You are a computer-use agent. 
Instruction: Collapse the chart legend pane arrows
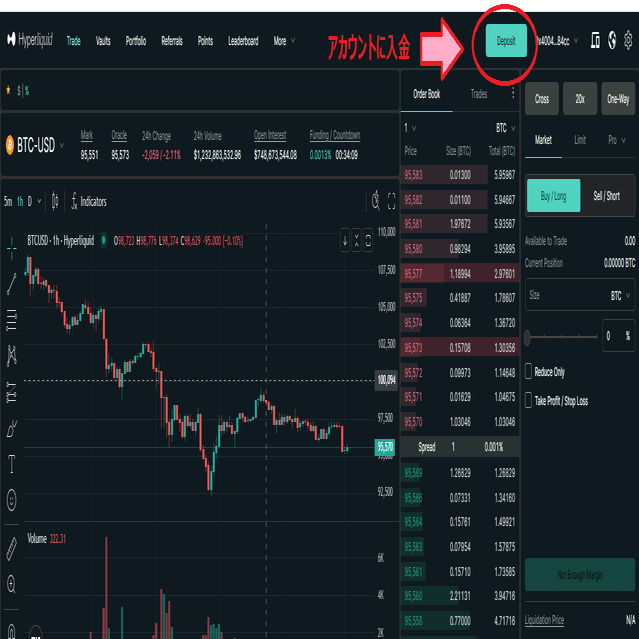point(357,241)
